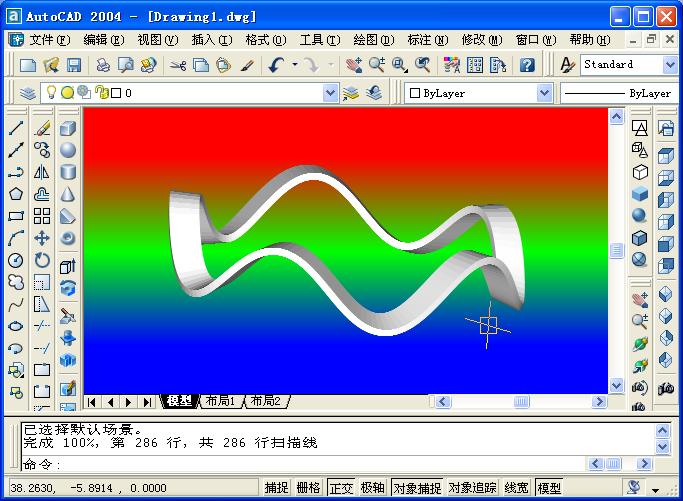Click the horizontal scrollbar thumb
The image size is (683, 501).
point(521,401)
